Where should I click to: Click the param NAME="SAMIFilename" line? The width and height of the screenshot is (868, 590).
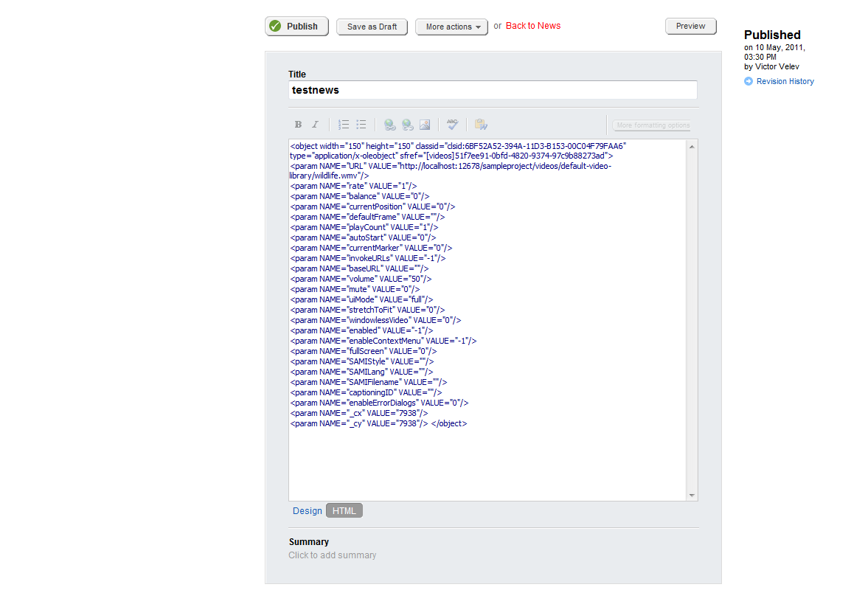coord(369,383)
